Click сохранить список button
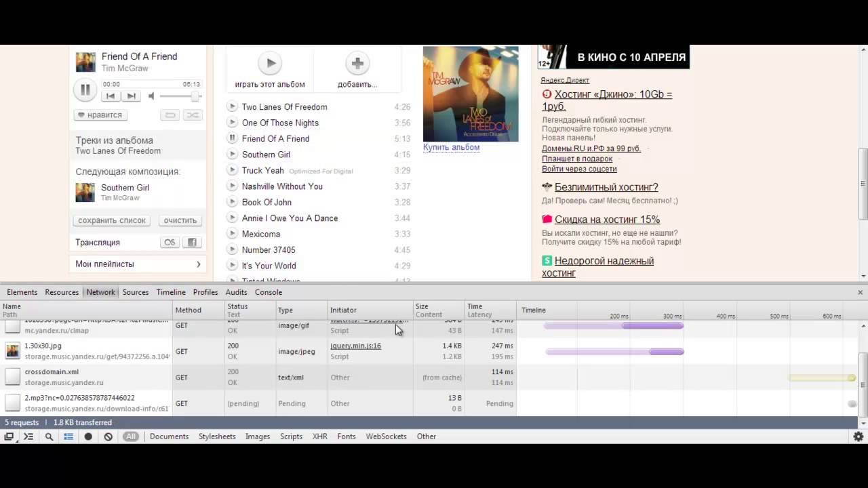Screen dimensions: 868x488 pos(112,220)
